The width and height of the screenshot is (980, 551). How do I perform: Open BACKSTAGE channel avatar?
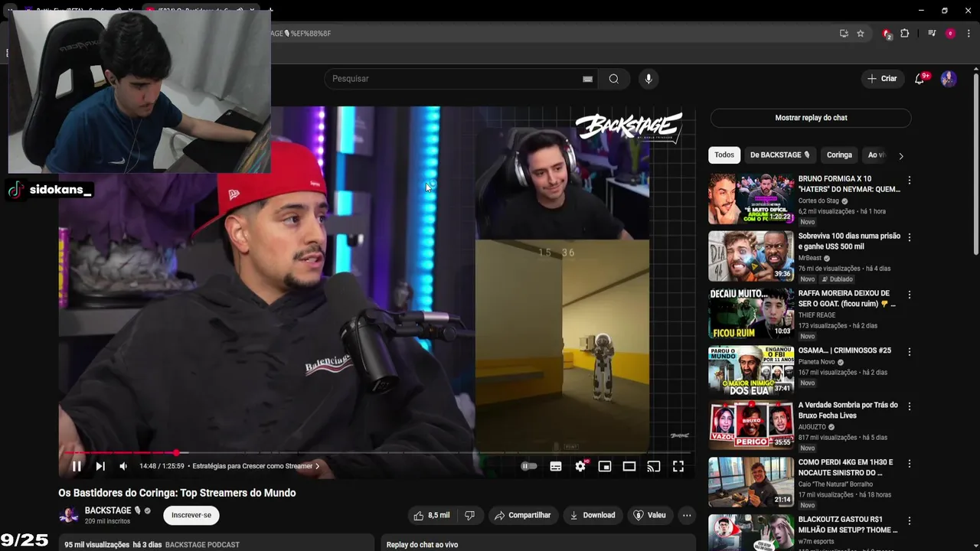coord(69,515)
